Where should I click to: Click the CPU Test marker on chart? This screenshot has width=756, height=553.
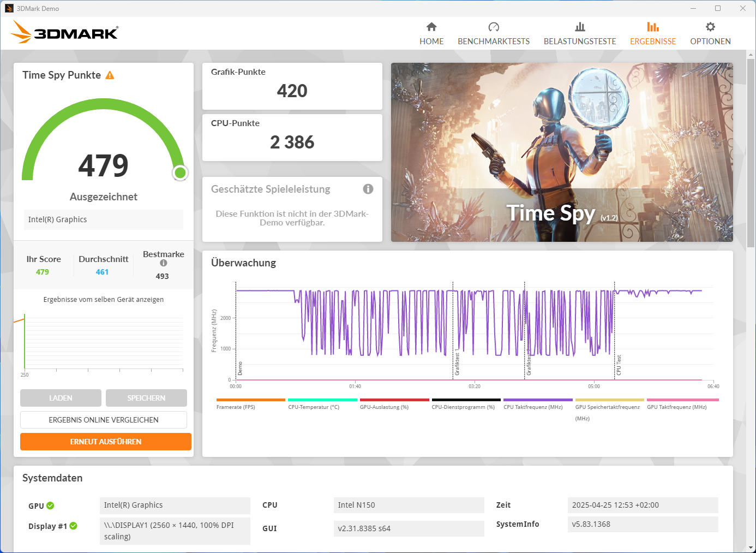coord(619,365)
